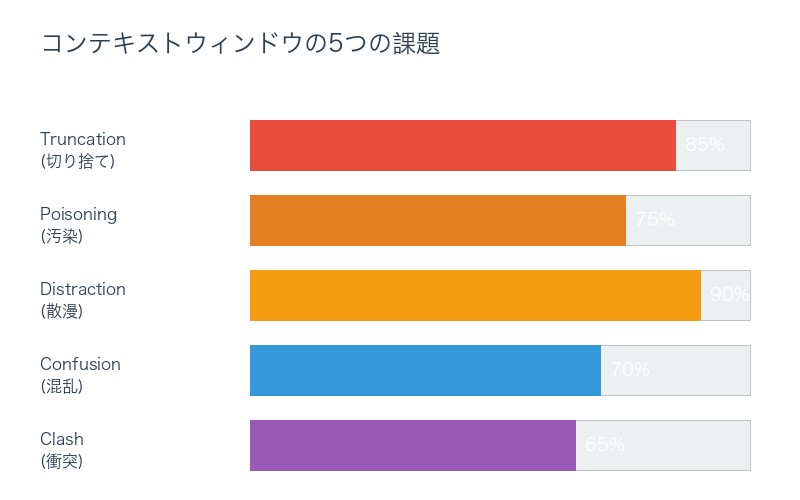Click the red Truncation progress bar
The image size is (800, 500).
(x=463, y=145)
